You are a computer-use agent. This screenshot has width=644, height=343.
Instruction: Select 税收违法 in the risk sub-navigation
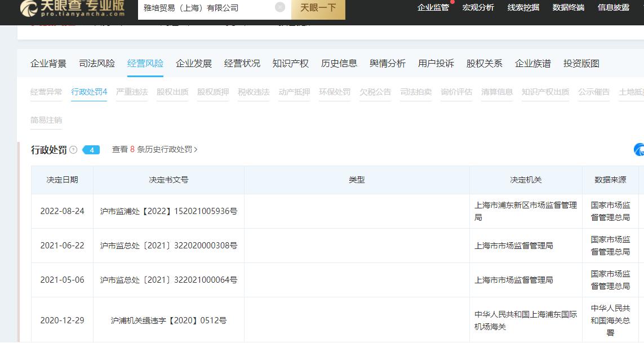pyautogui.click(x=254, y=92)
